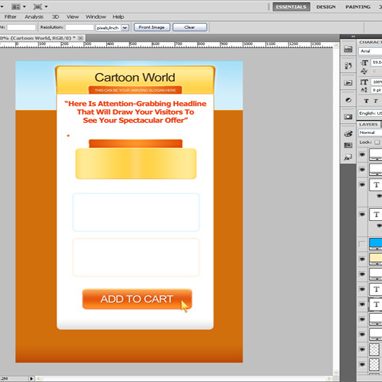This screenshot has width=382, height=382.
Task: Click the baseline shift value field
Action: click(x=377, y=90)
